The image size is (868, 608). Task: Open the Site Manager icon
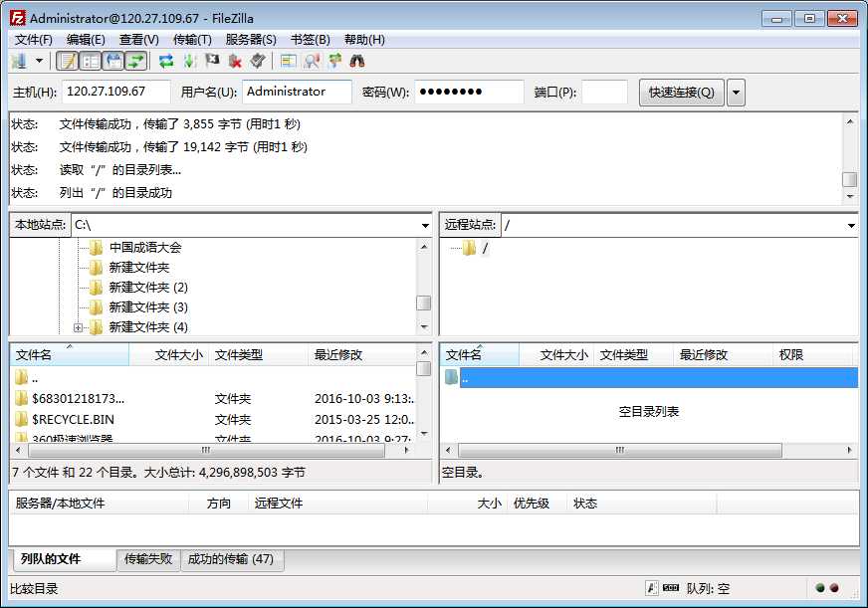pos(19,61)
